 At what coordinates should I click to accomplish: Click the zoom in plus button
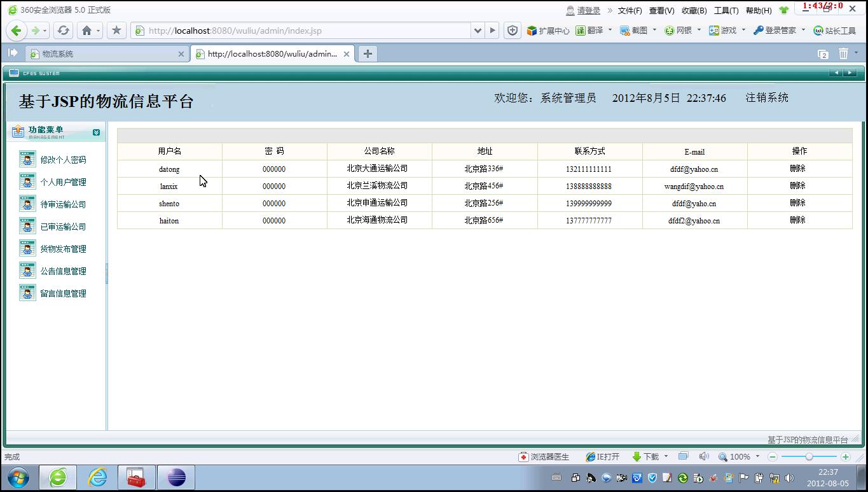click(x=846, y=457)
